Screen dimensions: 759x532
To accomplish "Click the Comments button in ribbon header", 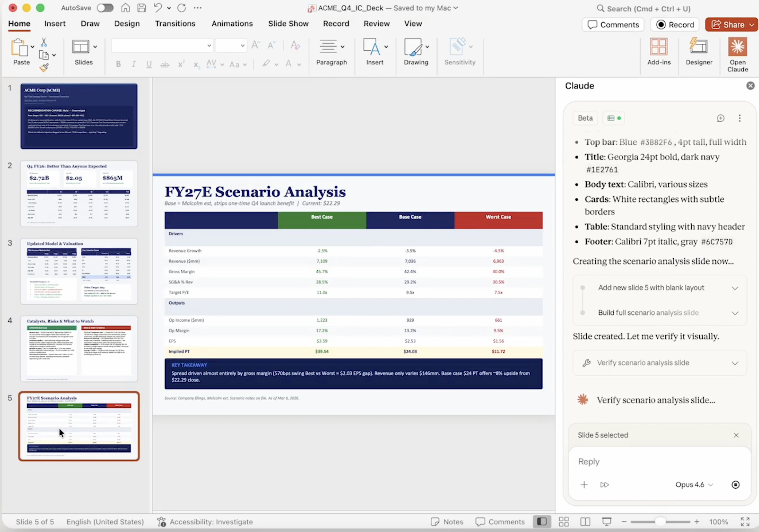I will (613, 25).
